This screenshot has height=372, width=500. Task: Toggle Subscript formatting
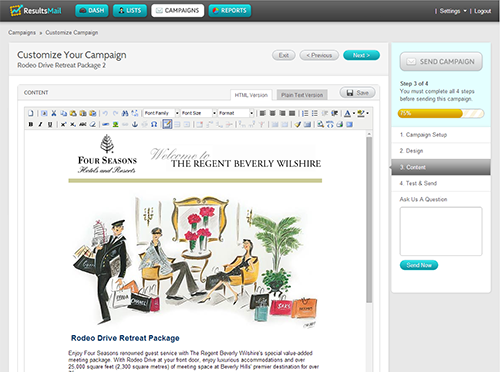tap(73, 124)
